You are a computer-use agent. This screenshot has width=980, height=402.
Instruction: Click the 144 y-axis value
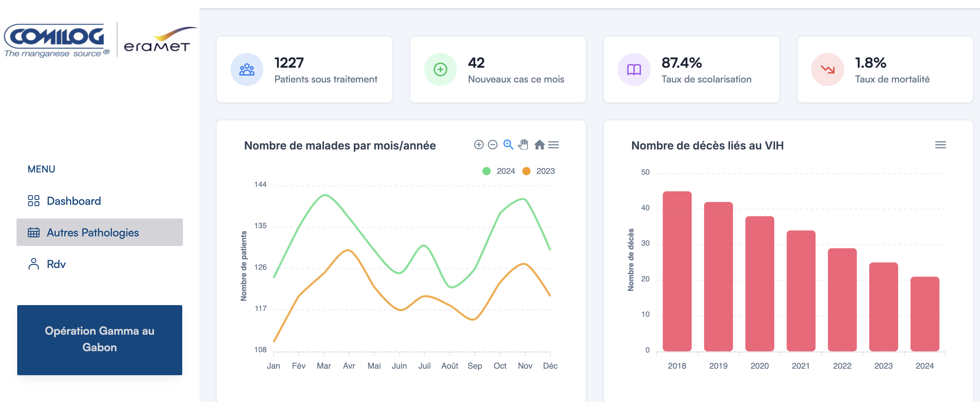260,184
